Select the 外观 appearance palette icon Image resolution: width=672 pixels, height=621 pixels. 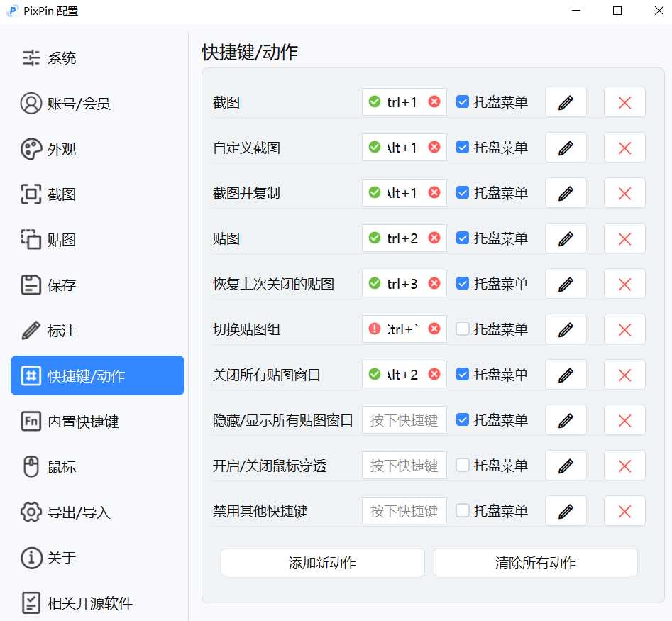[31, 148]
